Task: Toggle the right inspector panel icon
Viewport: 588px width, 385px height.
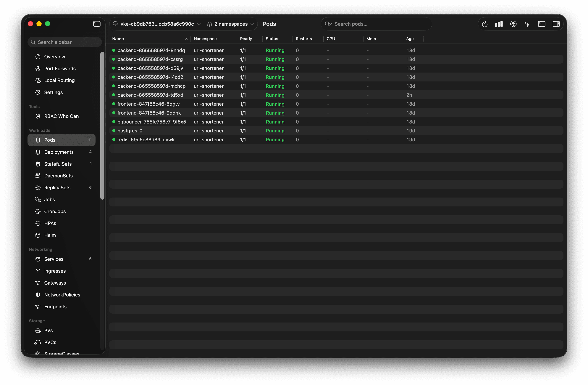Action: (556, 24)
